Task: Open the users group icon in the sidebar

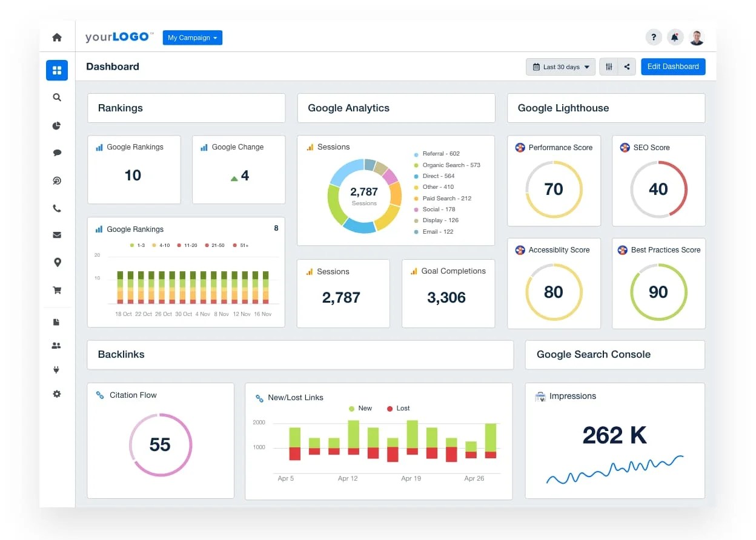Action: click(57, 346)
